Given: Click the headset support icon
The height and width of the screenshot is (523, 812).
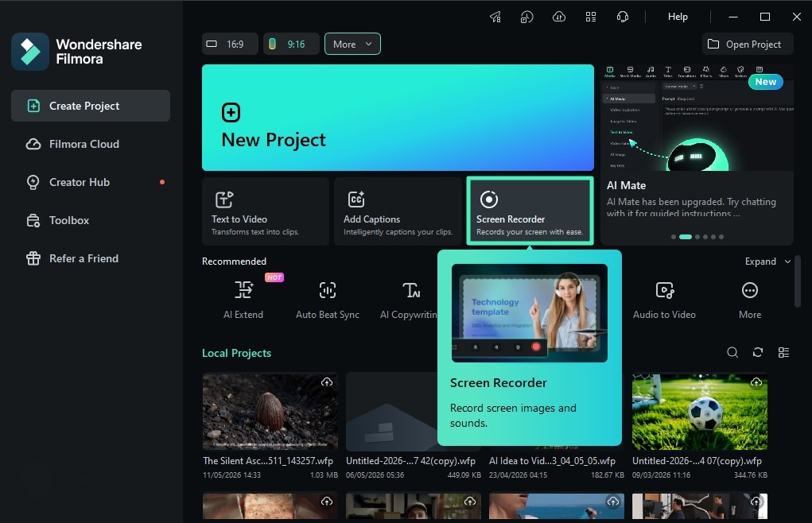Looking at the screenshot, I should click(x=623, y=17).
